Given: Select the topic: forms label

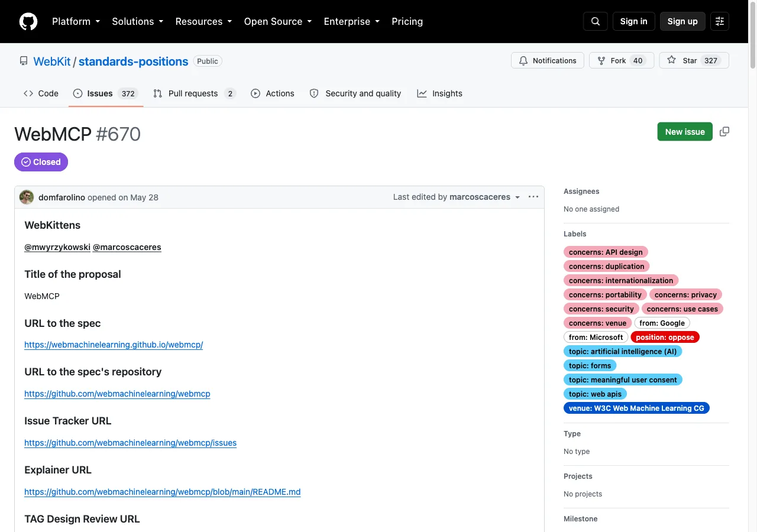Looking at the screenshot, I should point(590,365).
